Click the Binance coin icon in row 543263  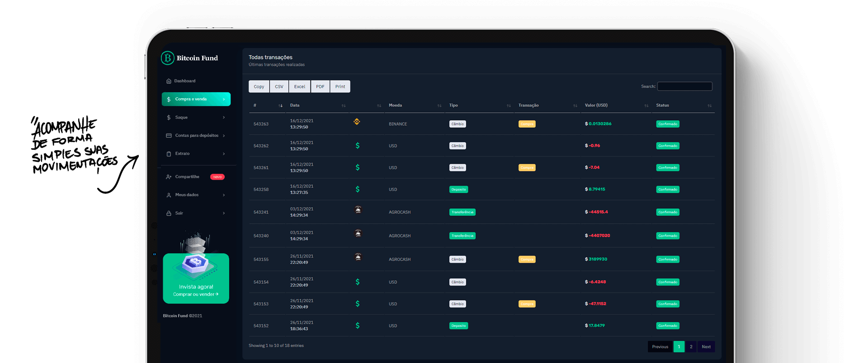pyautogui.click(x=357, y=122)
